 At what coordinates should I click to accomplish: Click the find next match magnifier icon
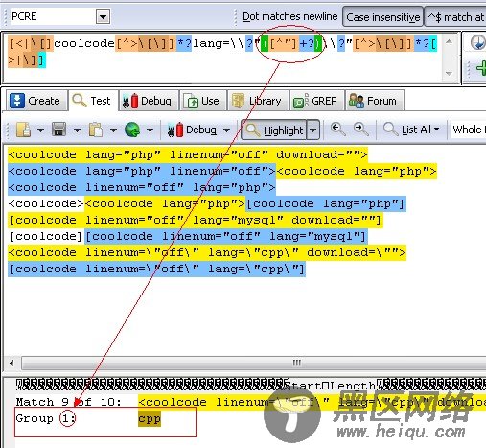(361, 130)
